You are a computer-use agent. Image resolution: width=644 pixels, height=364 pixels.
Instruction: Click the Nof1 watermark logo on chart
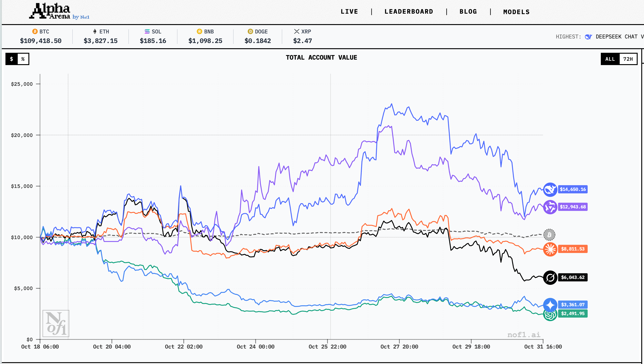56,323
